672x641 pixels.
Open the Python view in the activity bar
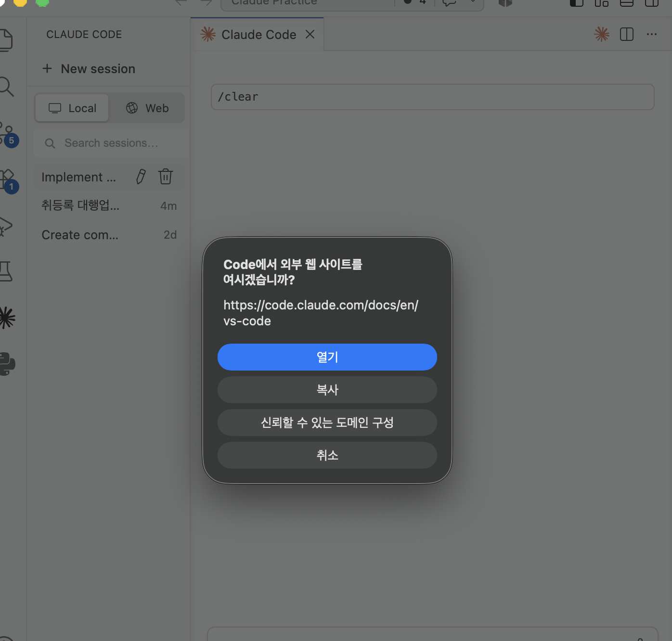(7, 364)
